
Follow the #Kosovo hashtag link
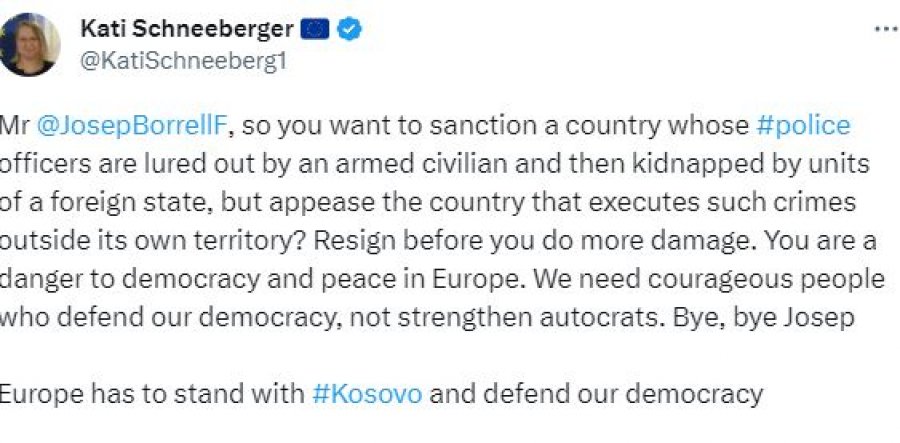[x=367, y=394]
